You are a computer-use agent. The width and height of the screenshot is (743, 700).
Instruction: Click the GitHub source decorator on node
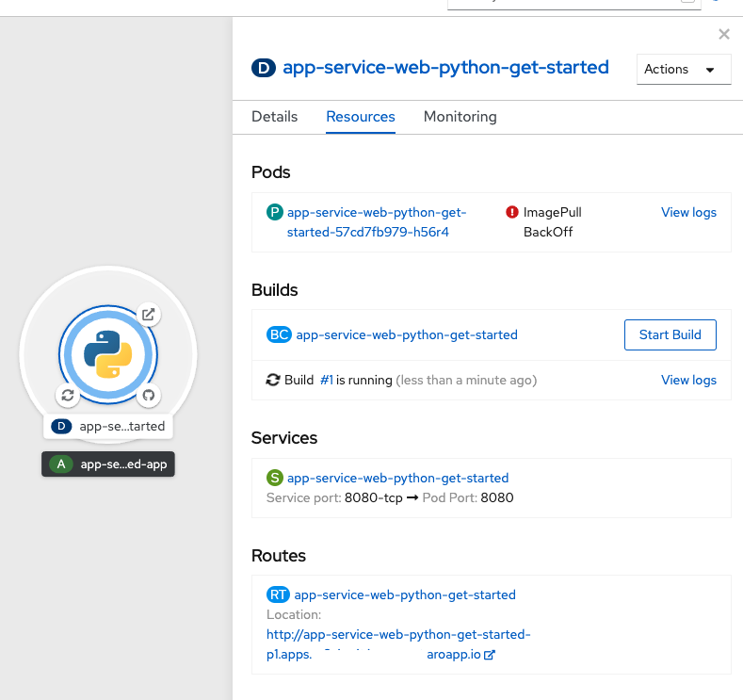148,396
